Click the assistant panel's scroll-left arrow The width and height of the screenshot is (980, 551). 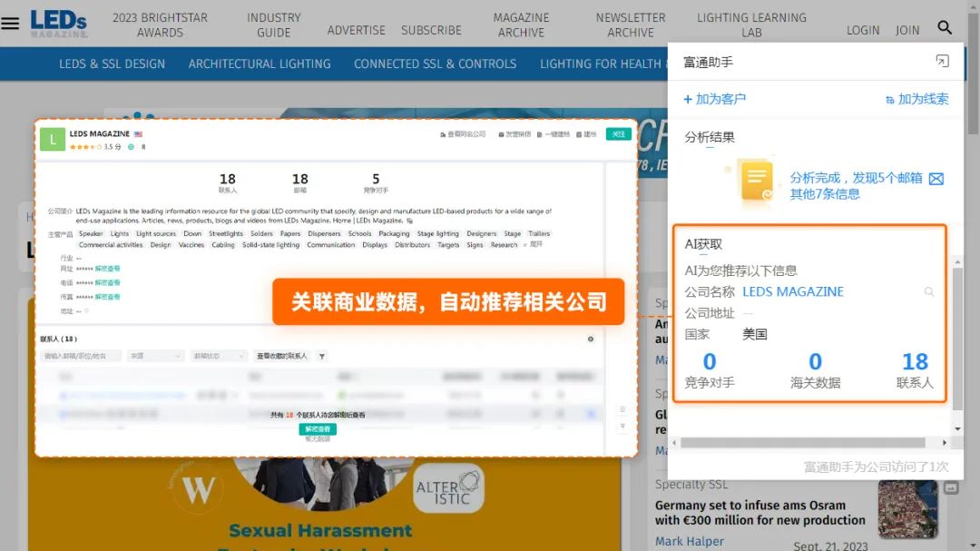click(x=674, y=443)
